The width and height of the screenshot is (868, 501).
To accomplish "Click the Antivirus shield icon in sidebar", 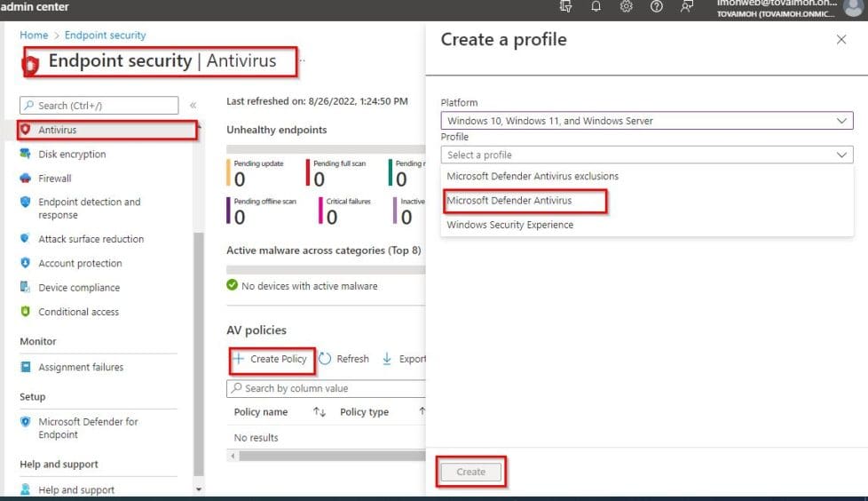I will point(25,130).
